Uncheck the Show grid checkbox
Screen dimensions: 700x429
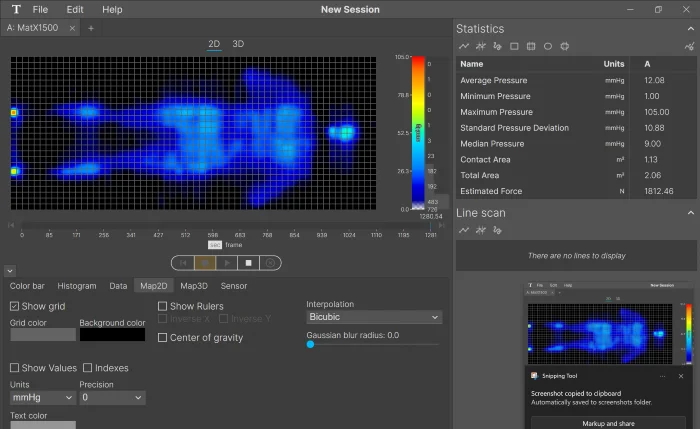(15, 306)
